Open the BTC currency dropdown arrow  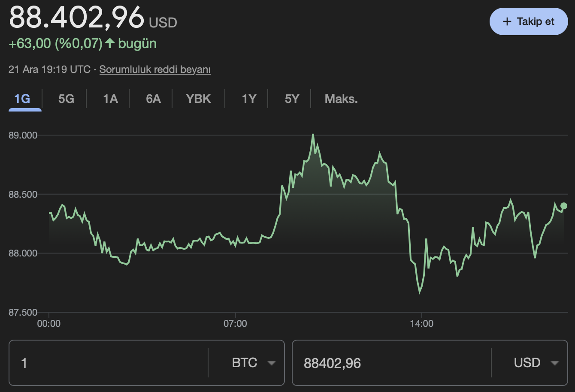(272, 363)
